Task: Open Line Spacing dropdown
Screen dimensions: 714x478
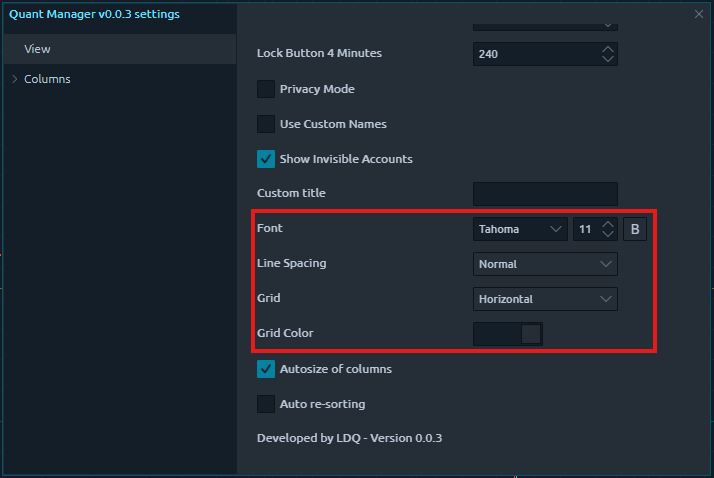Action: 545,264
